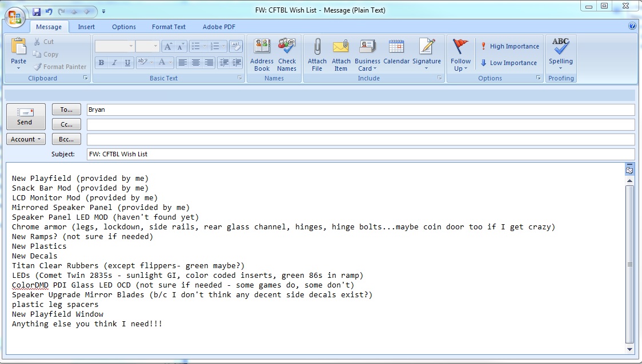Viewport: 642px width, 364px height.
Task: Open the Help question mark icon
Action: 632,26
